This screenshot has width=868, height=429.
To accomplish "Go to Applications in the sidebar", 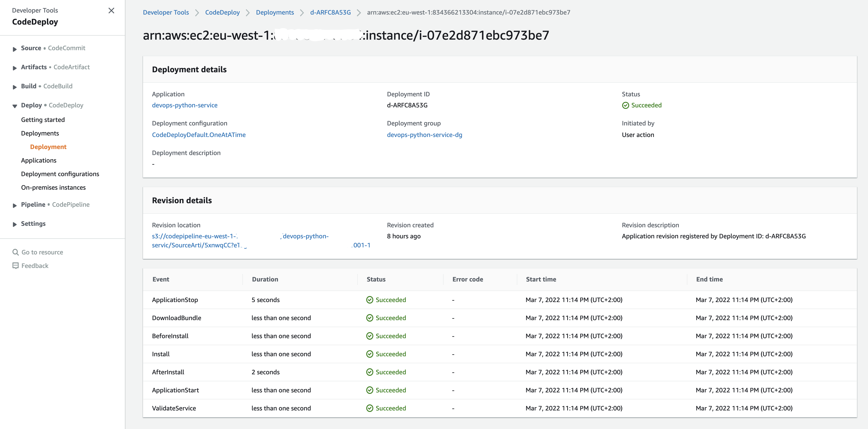I will (39, 160).
